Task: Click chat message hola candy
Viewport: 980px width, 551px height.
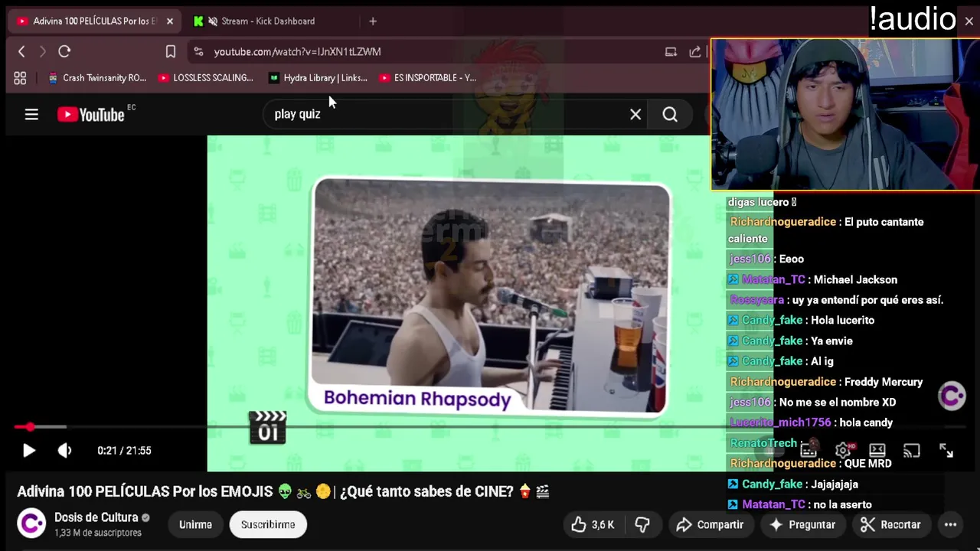Action: [x=866, y=422]
